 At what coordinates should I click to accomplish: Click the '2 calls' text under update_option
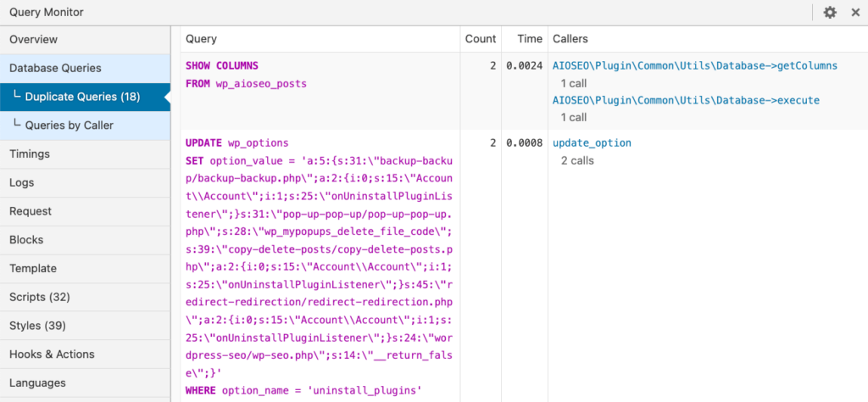(577, 160)
